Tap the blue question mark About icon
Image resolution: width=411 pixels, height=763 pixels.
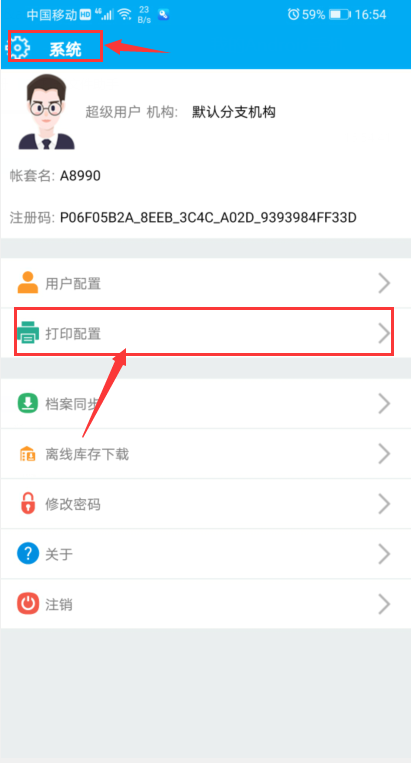click(x=28, y=554)
